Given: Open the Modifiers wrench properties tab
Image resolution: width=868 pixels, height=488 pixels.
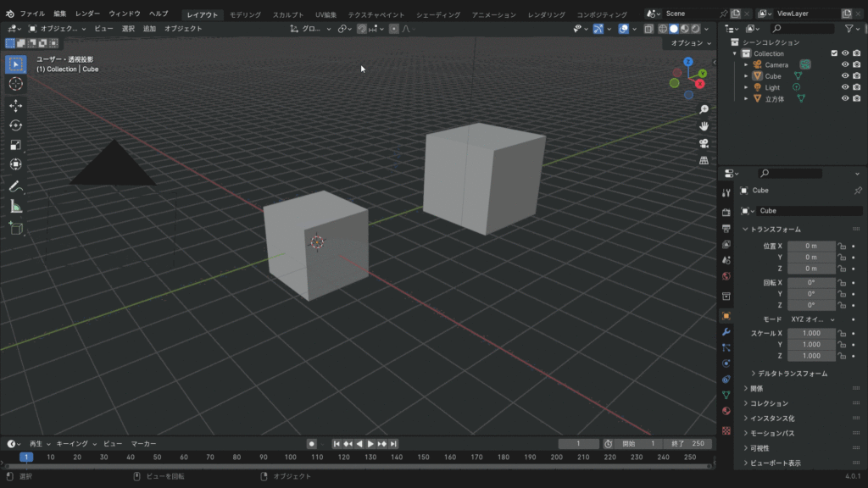Looking at the screenshot, I should click(726, 332).
